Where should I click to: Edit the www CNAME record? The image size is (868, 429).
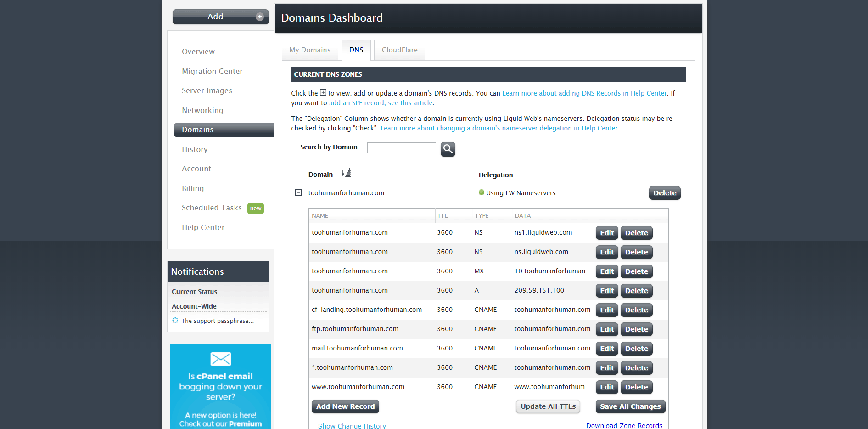pos(607,387)
